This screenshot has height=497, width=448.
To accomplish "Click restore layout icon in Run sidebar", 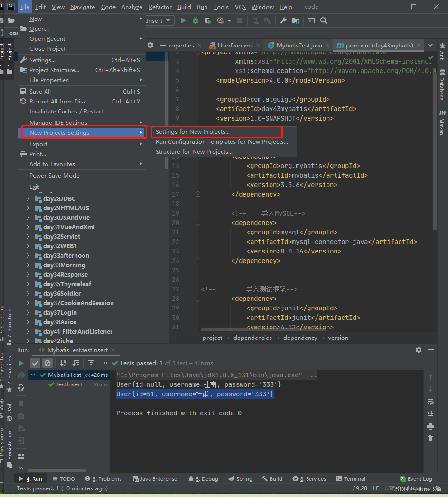I will 21,456.
